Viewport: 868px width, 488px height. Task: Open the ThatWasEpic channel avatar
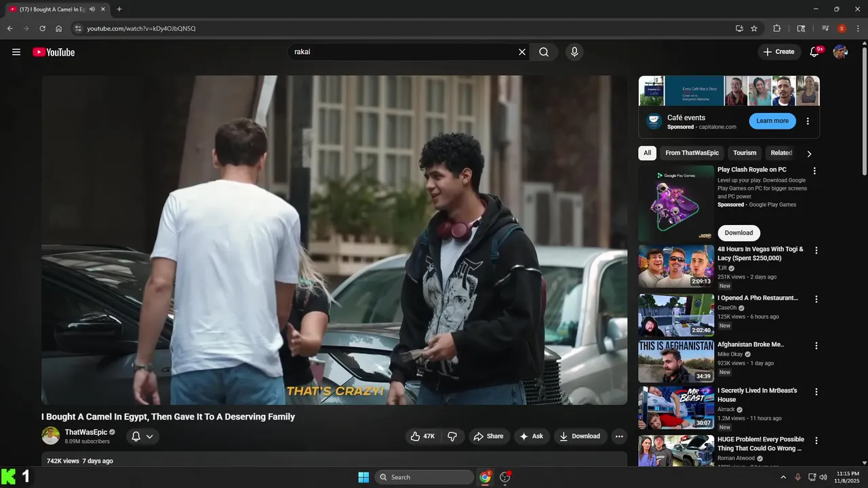[51, 436]
